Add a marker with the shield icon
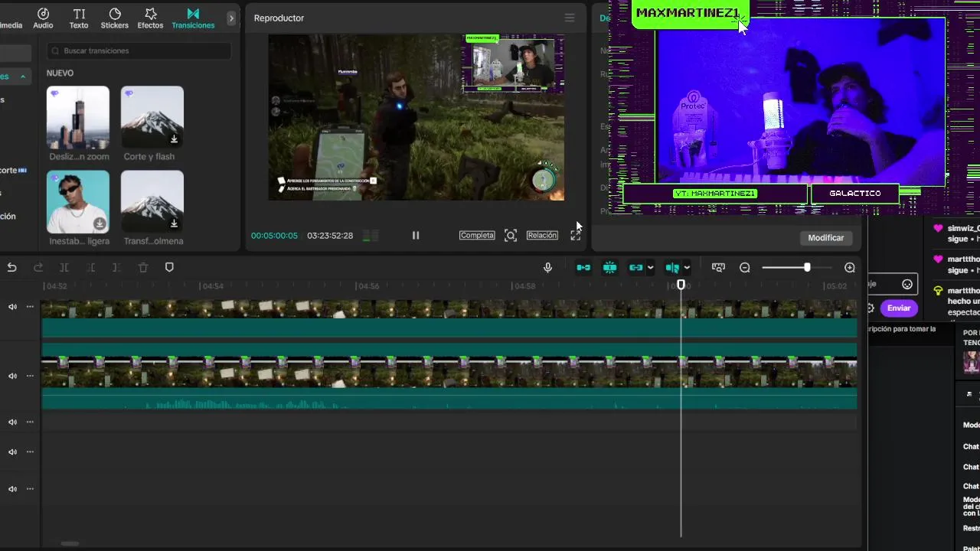 [169, 267]
